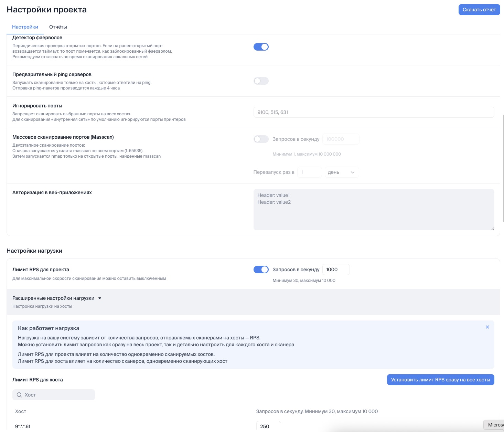Turn on the Masscan port scanning toggle
The image size is (504, 432).
point(261,139)
